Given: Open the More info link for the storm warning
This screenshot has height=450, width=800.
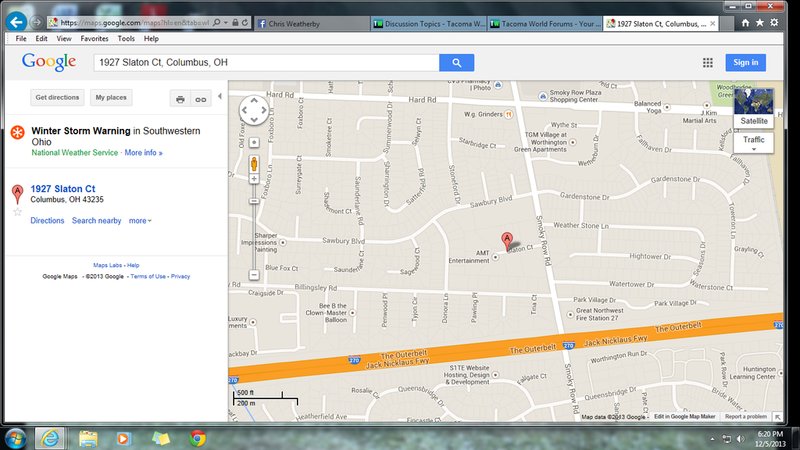Looking at the screenshot, I should pos(143,153).
